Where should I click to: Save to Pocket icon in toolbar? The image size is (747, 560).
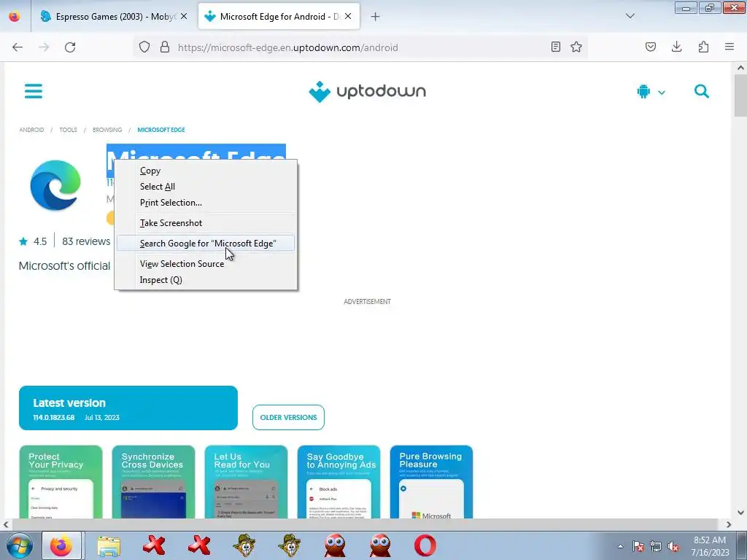point(651,47)
